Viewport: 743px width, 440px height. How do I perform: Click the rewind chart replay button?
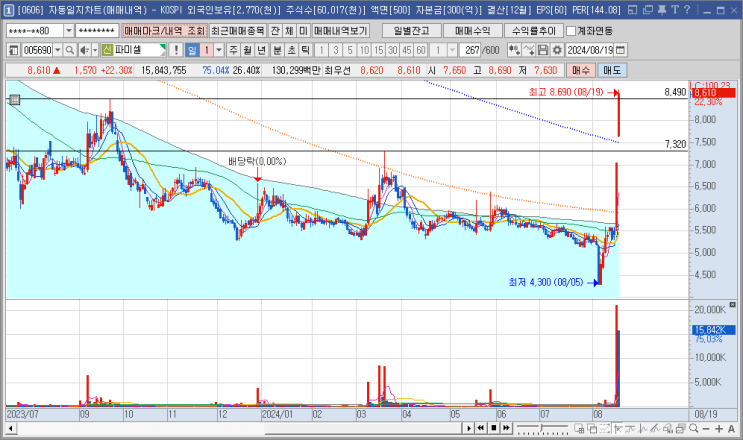(480, 428)
